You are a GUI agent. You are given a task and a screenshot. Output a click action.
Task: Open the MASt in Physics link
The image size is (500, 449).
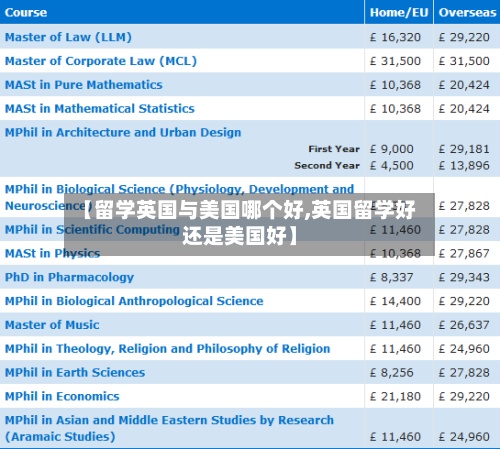(x=52, y=253)
